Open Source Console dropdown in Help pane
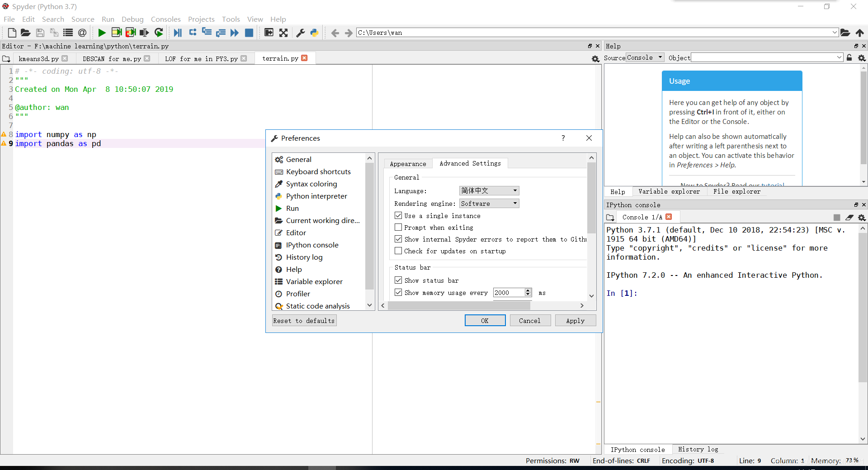The width and height of the screenshot is (868, 470). pyautogui.click(x=645, y=57)
